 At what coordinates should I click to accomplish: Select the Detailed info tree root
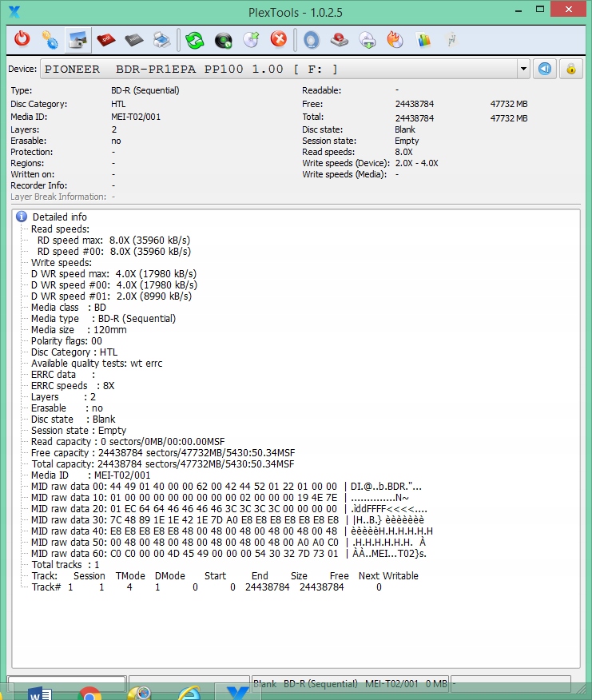coord(59,217)
